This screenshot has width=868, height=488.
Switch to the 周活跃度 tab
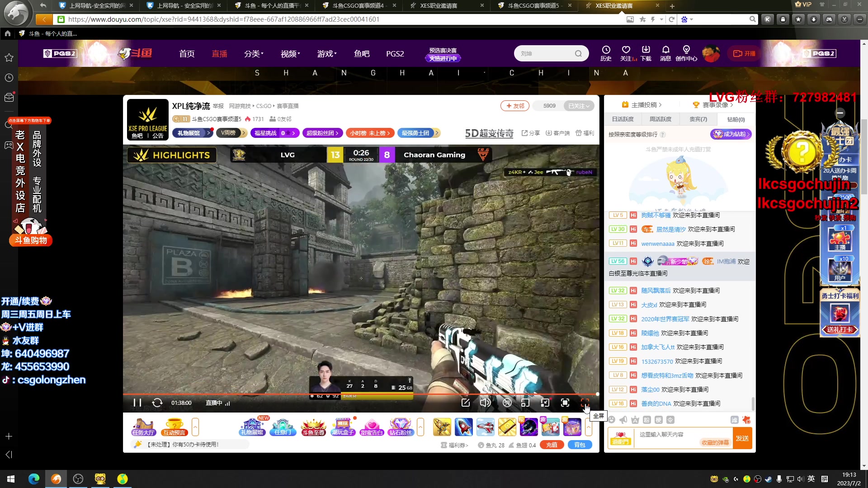pos(660,119)
